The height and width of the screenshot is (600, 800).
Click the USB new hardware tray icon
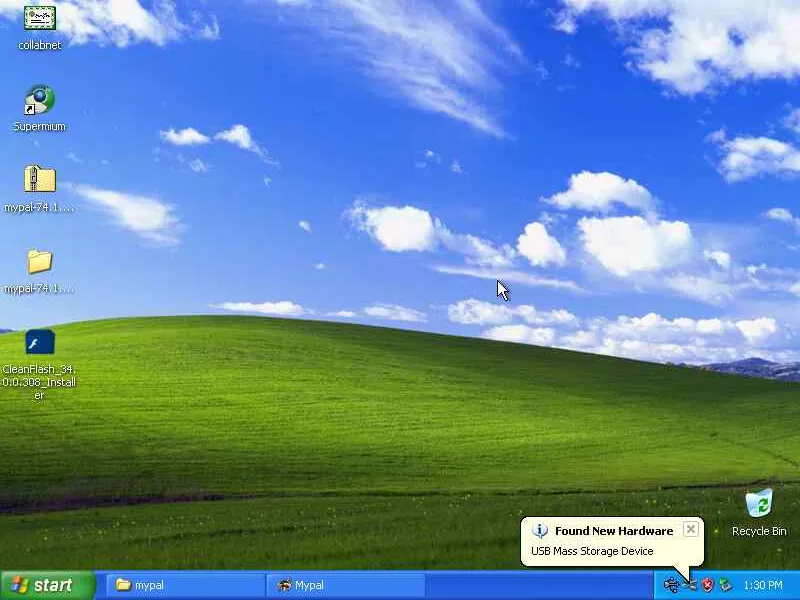[671, 585]
